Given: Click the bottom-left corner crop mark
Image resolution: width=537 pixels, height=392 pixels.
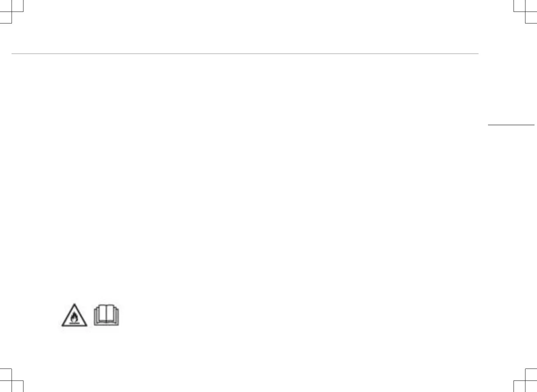Looking at the screenshot, I should [12, 380].
